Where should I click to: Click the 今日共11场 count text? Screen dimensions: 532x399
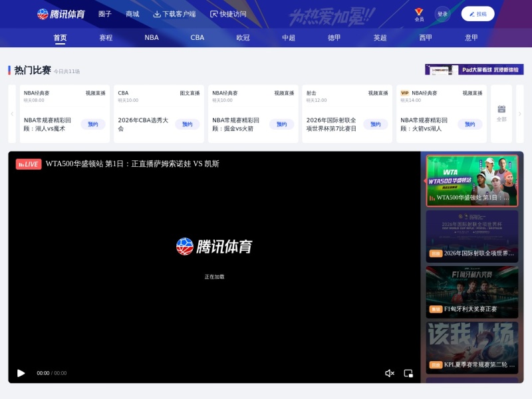coord(67,72)
